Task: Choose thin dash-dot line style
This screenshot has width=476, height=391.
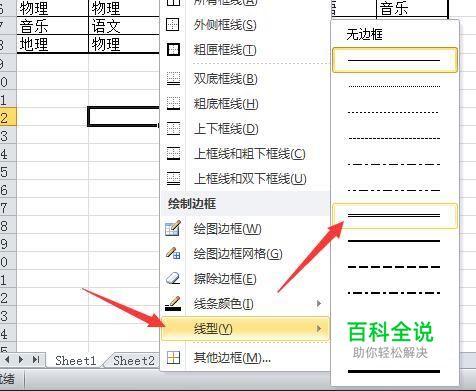Action: 395,164
